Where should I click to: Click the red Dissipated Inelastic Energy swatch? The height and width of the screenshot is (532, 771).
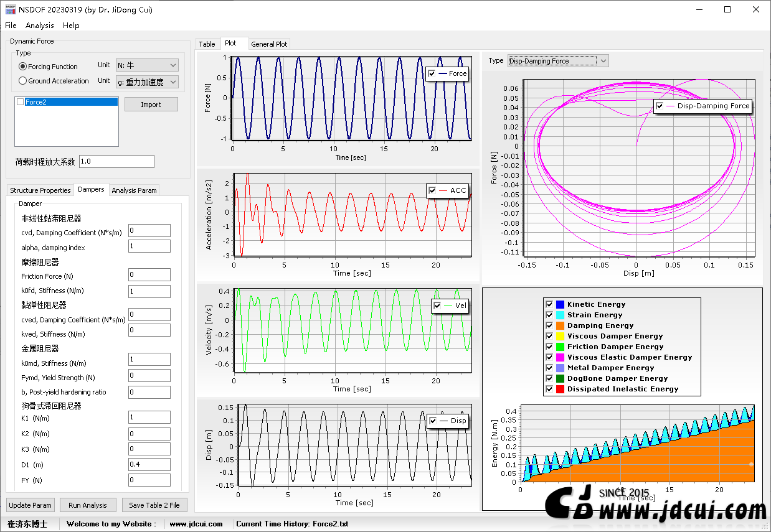[x=560, y=389]
